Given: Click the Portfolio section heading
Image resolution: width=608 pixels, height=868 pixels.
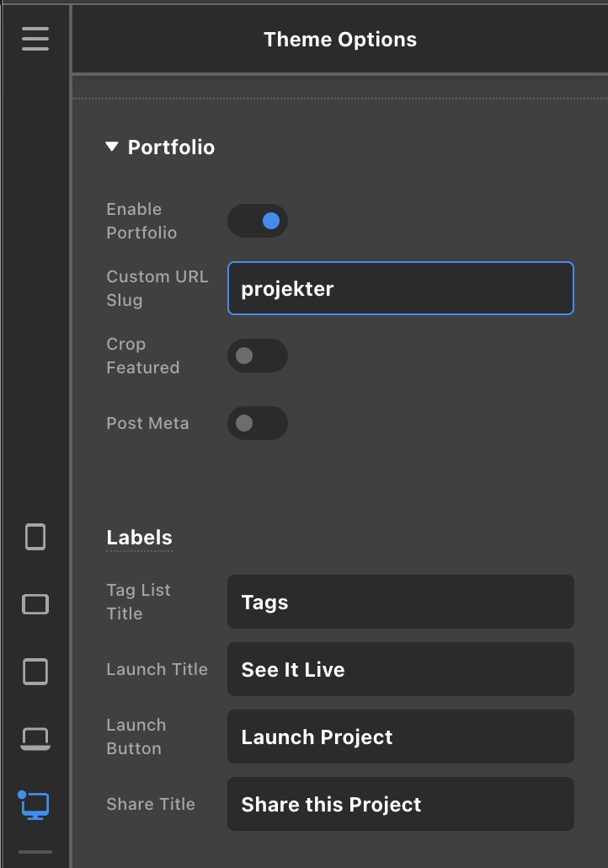Looking at the screenshot, I should point(171,147).
